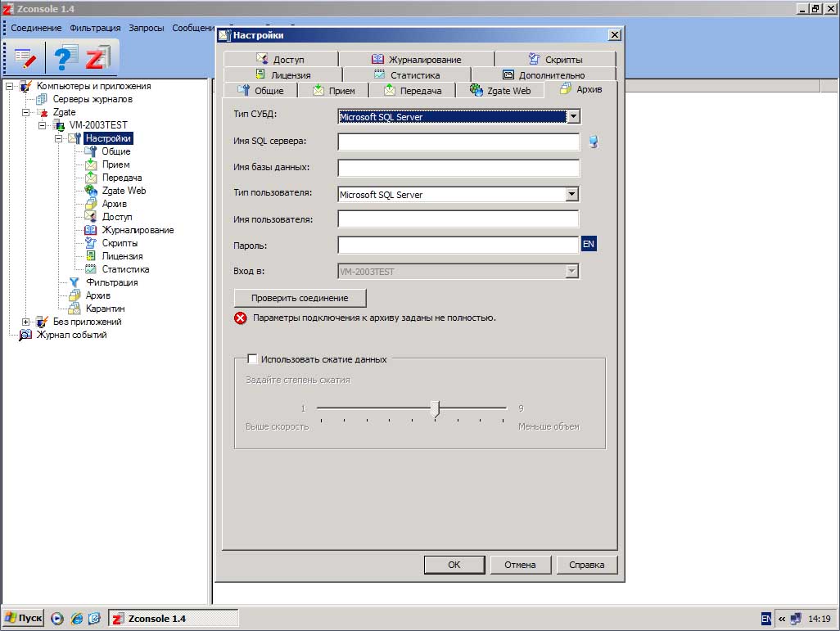Click the Журналирование book icon in the tree

click(91, 230)
